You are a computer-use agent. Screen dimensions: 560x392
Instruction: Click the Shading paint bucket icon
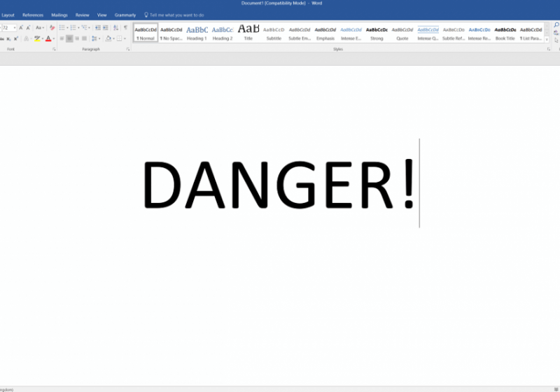coord(108,38)
